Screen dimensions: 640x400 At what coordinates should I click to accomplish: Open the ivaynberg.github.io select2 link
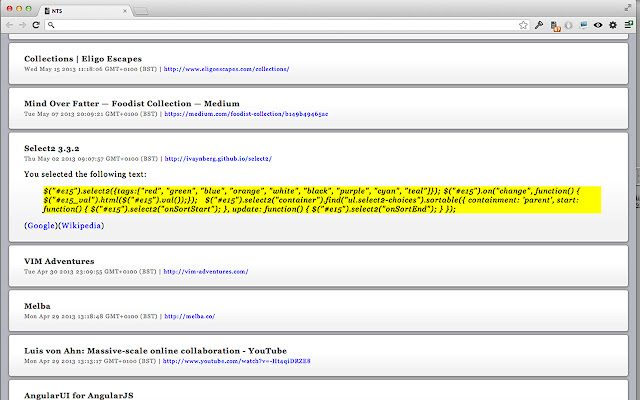tap(218, 159)
